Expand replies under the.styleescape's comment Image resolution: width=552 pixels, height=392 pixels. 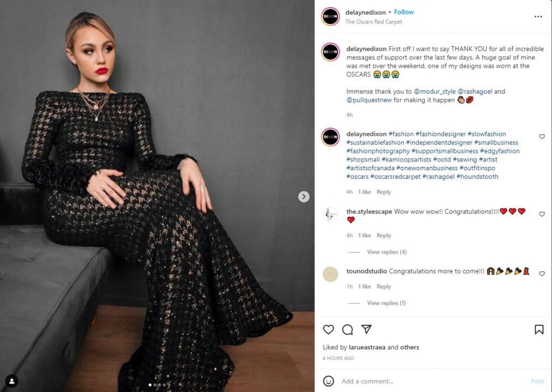(387, 252)
